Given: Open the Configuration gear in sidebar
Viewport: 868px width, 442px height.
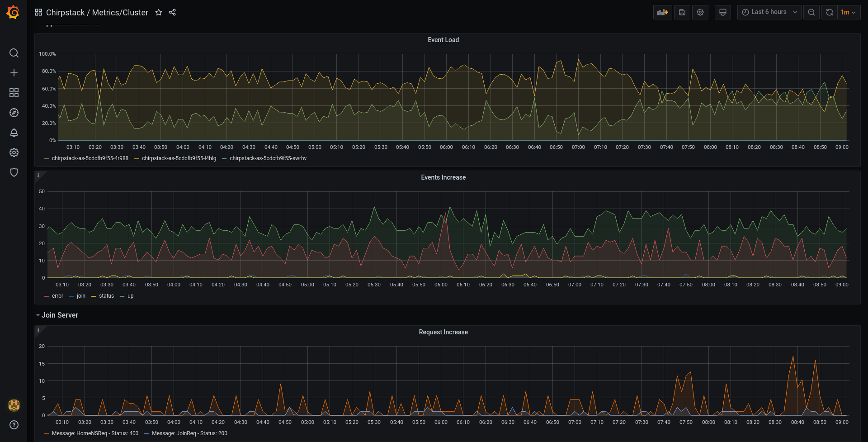Looking at the screenshot, I should tap(14, 152).
